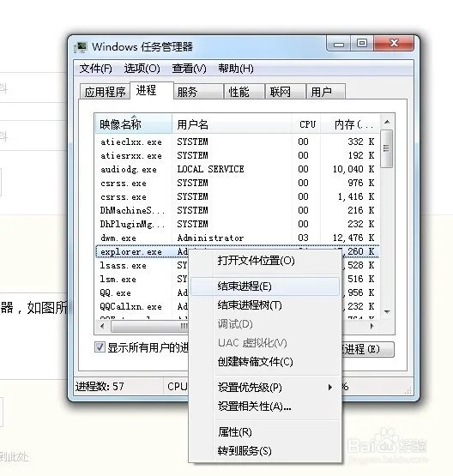453x476 pixels.
Task: Select the atieclxx.exe process row
Action: tap(237, 142)
